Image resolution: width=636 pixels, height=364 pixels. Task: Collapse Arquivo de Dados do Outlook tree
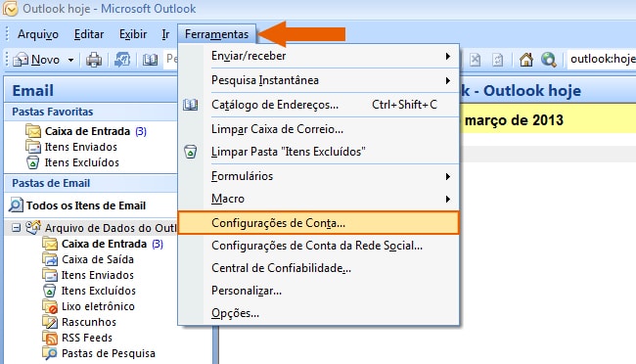pos(16,228)
